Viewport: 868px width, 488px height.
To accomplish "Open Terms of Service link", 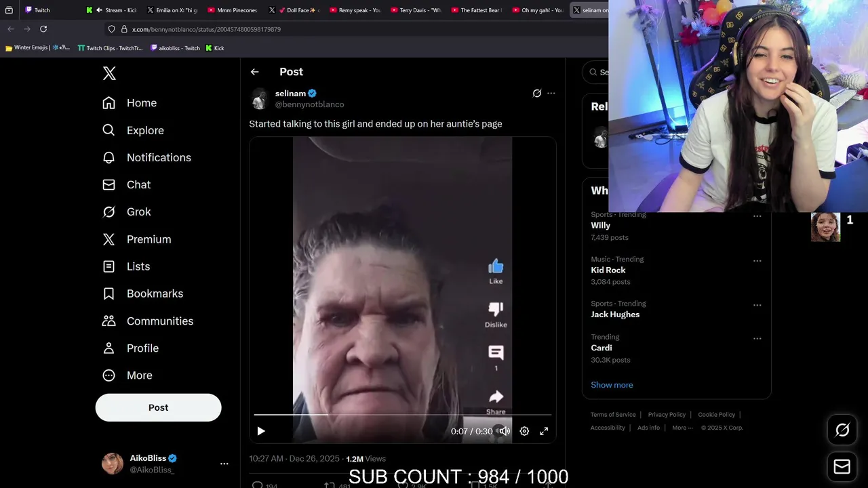I will point(613,415).
